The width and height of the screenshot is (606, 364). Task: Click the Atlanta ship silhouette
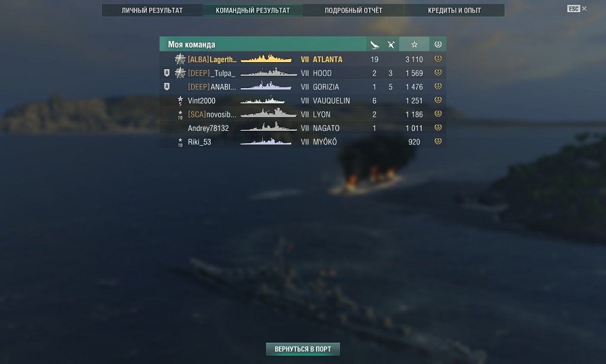[x=266, y=59]
